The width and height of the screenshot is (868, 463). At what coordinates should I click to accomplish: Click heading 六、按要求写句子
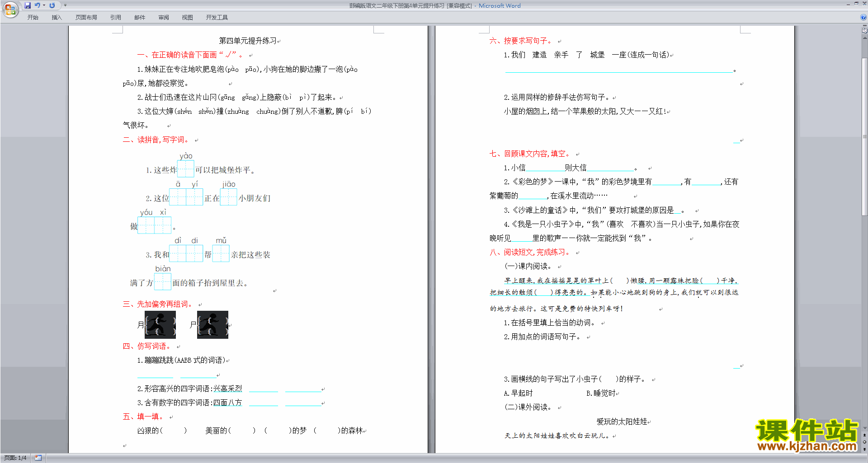(x=521, y=41)
